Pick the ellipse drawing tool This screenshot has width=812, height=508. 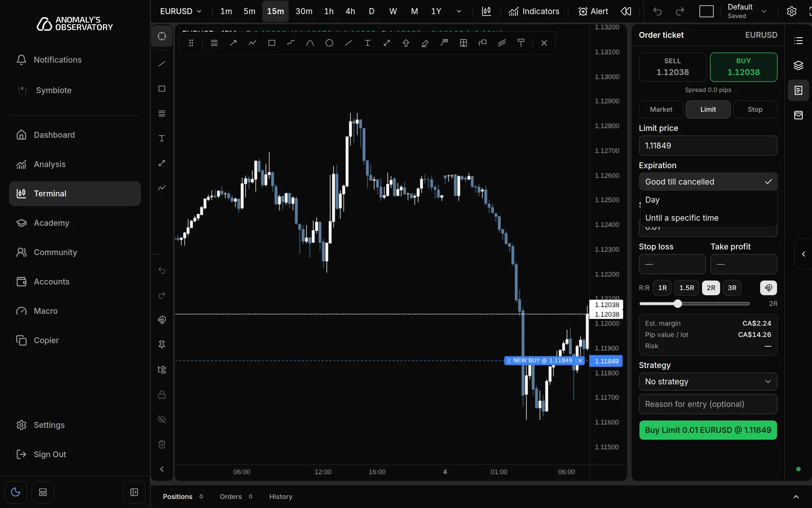[329, 43]
